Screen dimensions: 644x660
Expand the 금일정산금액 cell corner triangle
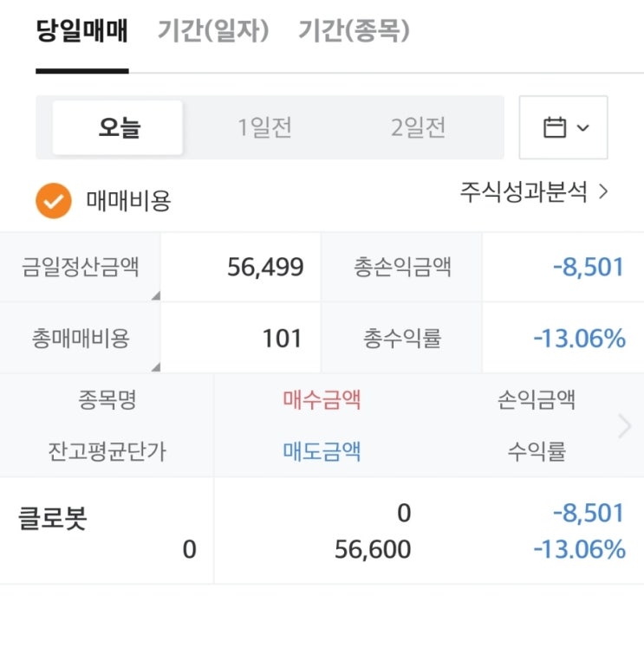pyautogui.click(x=155, y=296)
